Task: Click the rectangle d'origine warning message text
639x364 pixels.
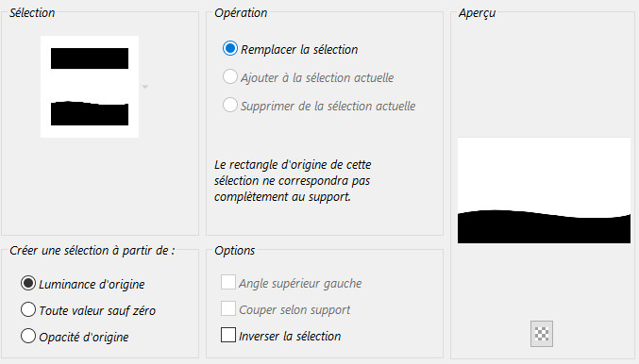Action: point(293,181)
